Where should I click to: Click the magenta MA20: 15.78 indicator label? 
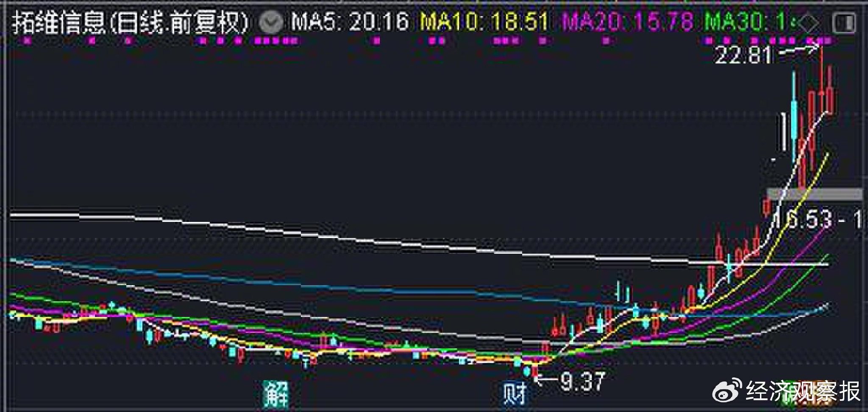tap(630, 22)
